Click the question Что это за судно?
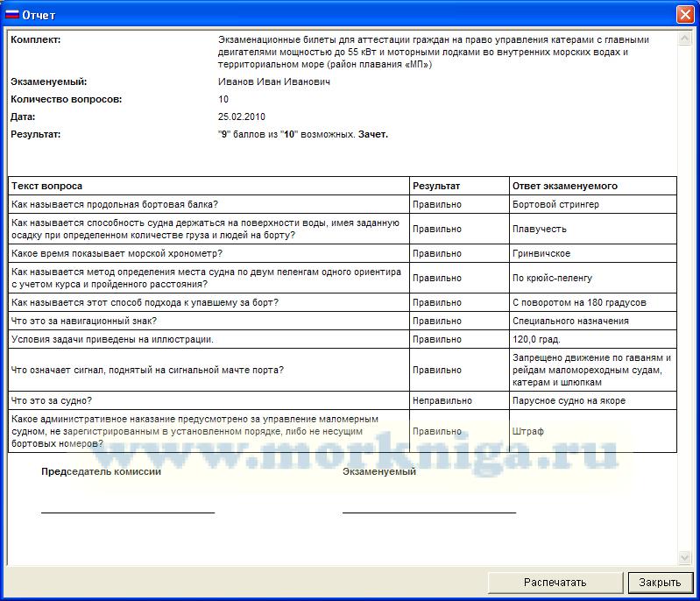This screenshot has width=700, height=601. click(52, 400)
